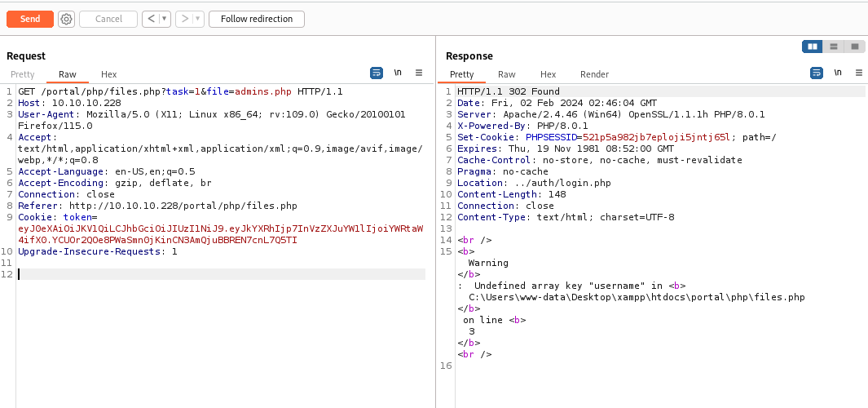
Task: Switch Request view to Pretty tab
Action: 23,74
